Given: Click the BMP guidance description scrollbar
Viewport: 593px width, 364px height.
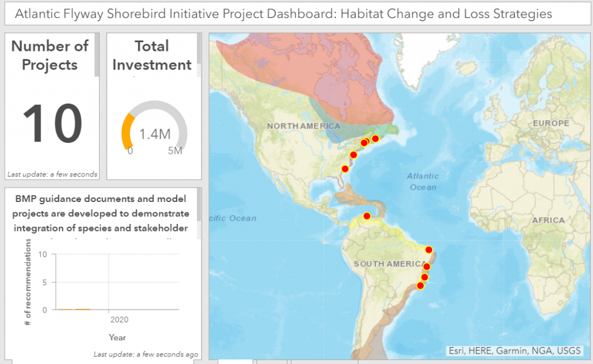Looking at the screenshot, I should [199, 204].
